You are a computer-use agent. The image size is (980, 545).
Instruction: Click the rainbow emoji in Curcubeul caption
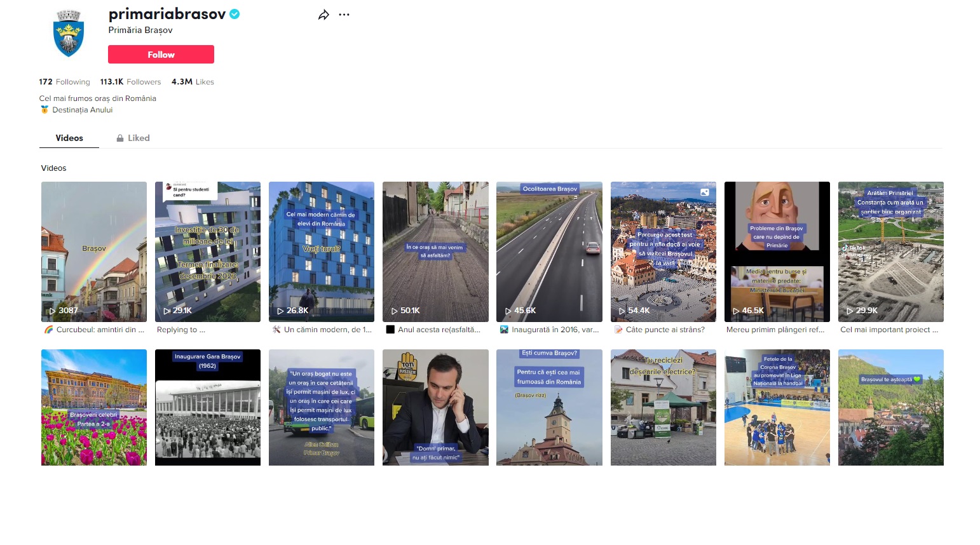[x=48, y=330]
